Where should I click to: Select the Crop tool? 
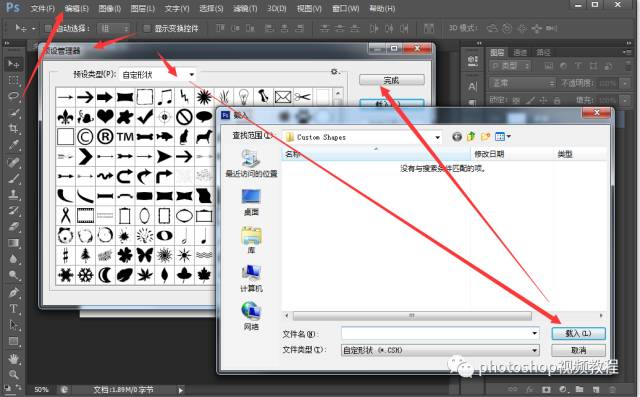(13, 129)
